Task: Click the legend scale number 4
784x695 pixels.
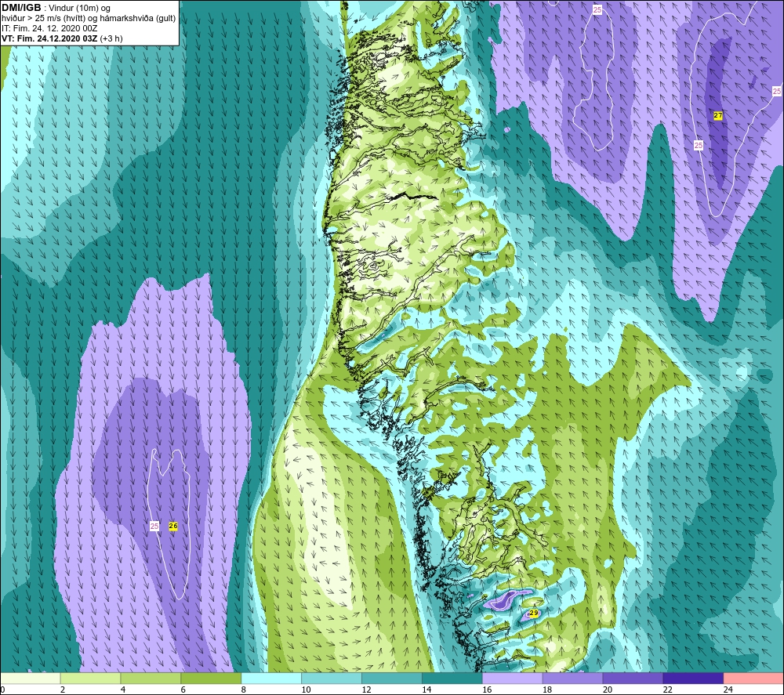Action: click(x=123, y=690)
